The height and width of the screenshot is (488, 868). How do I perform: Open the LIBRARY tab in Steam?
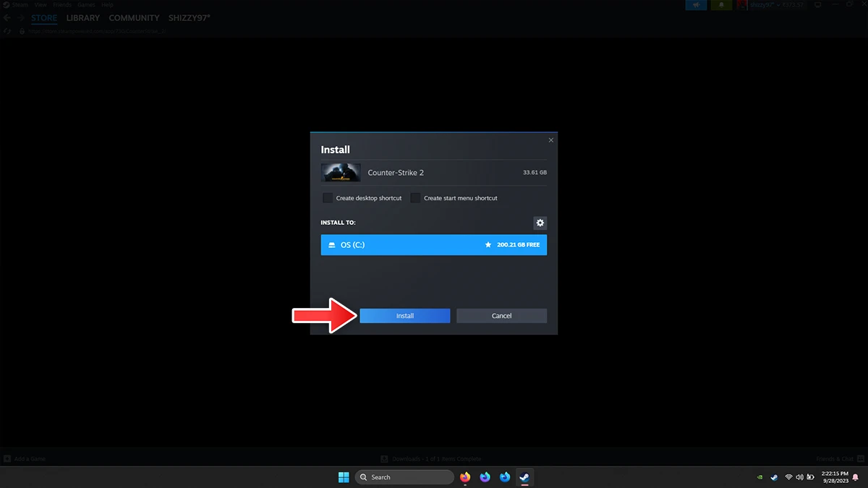click(83, 18)
